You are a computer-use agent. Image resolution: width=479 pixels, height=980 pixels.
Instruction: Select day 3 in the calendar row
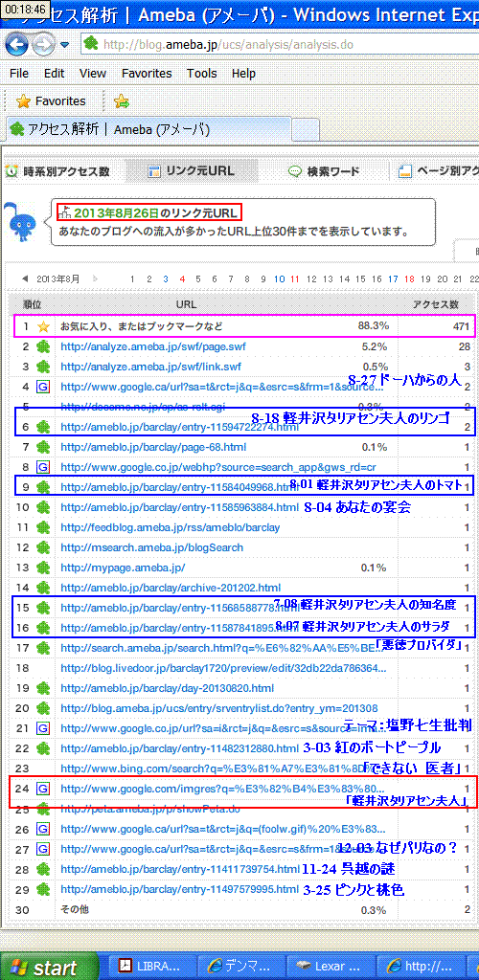[x=165, y=279]
